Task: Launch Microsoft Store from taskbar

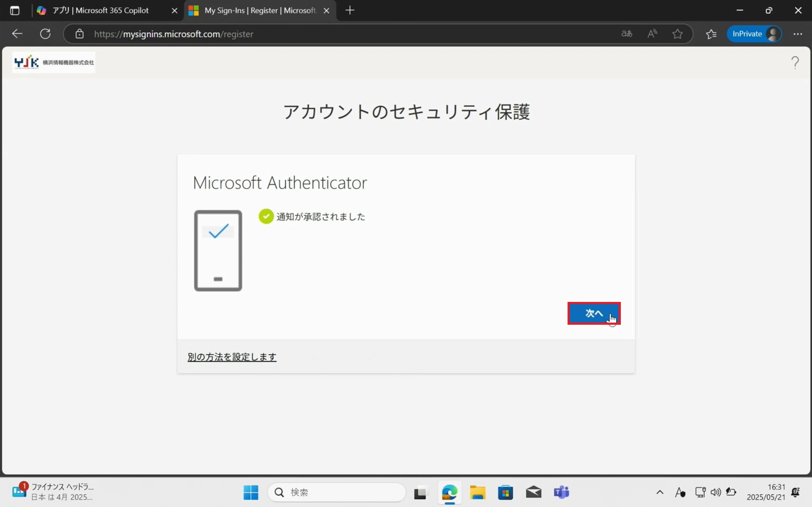Action: coord(505,492)
